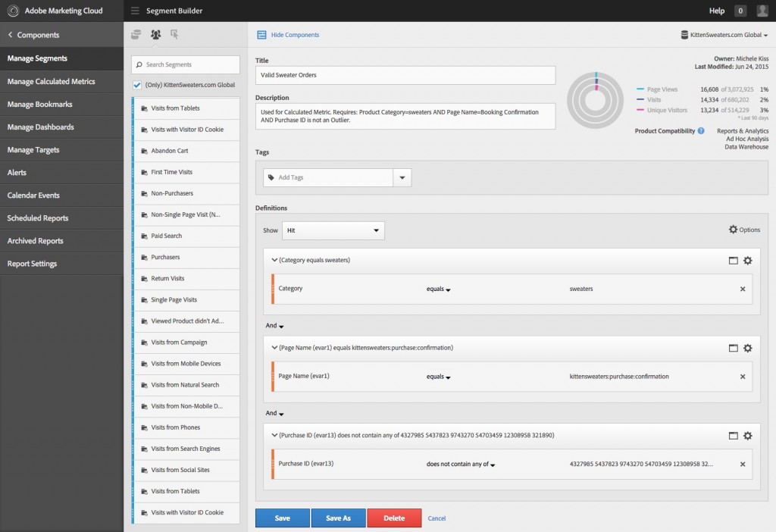This screenshot has width=776, height=532.
Task: Remove the Purchase ID (evar13) rule
Action: tap(743, 465)
